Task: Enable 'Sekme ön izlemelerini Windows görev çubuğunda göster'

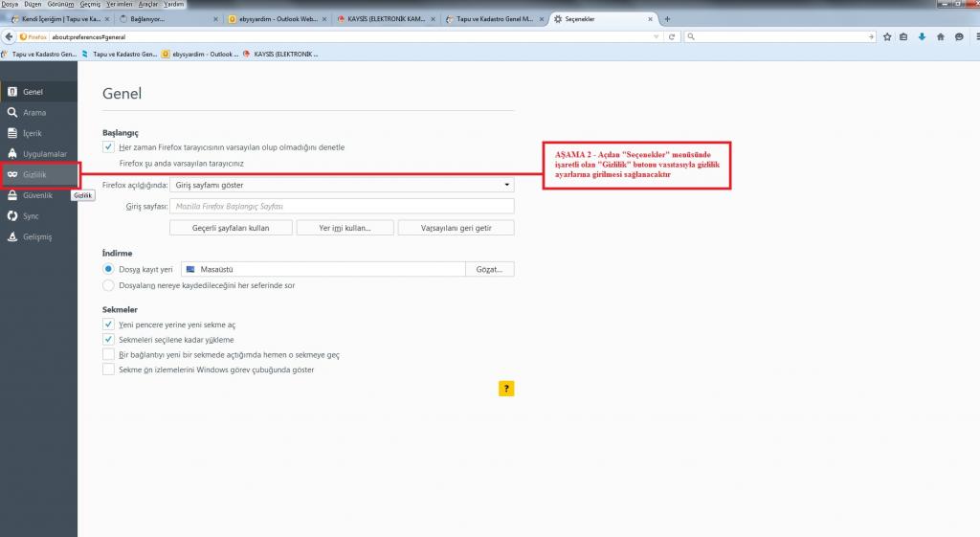Action: pos(108,369)
